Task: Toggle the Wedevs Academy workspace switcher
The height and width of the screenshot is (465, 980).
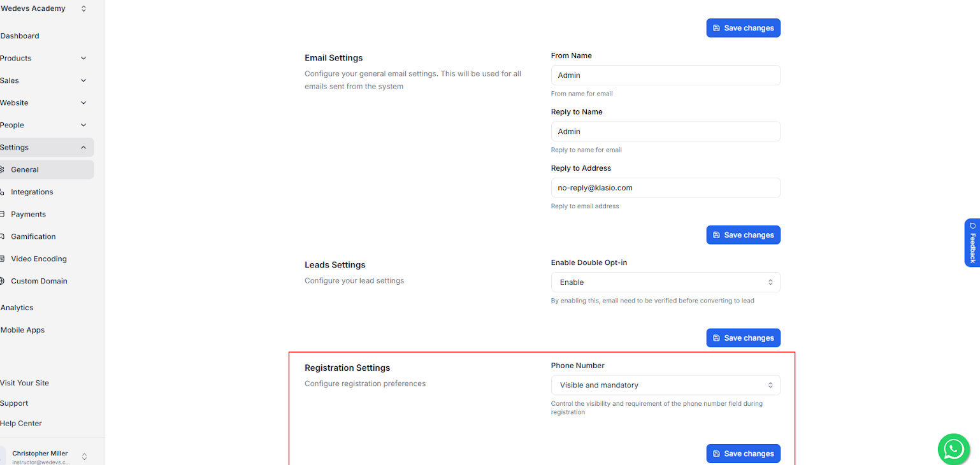Action: (x=83, y=8)
